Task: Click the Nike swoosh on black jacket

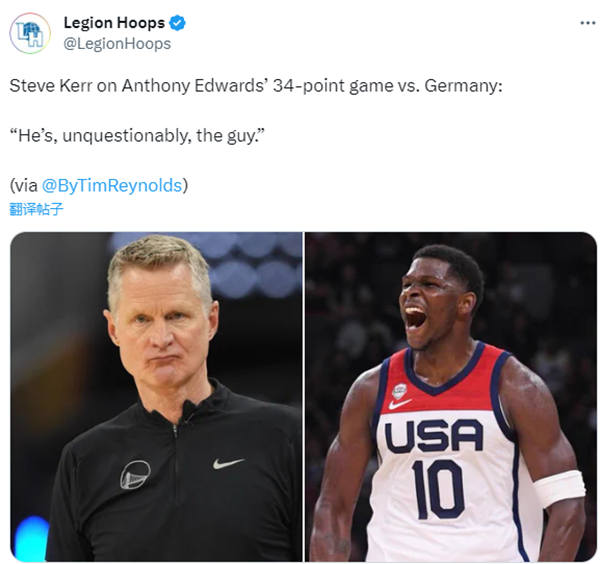Action: (228, 463)
